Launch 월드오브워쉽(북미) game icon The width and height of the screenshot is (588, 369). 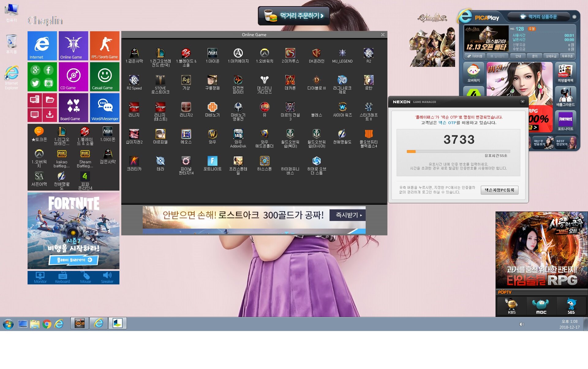[290, 138]
